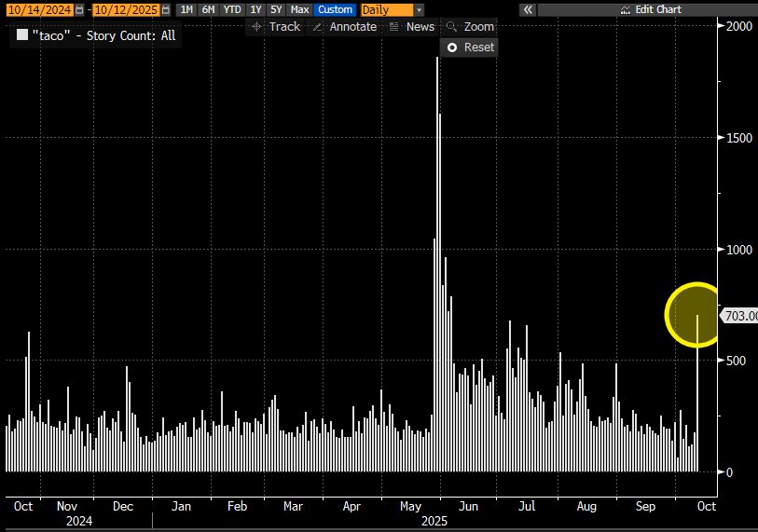Click the dropdown arrow beside Daily
Viewport: 758px width, 532px height.
pos(419,9)
